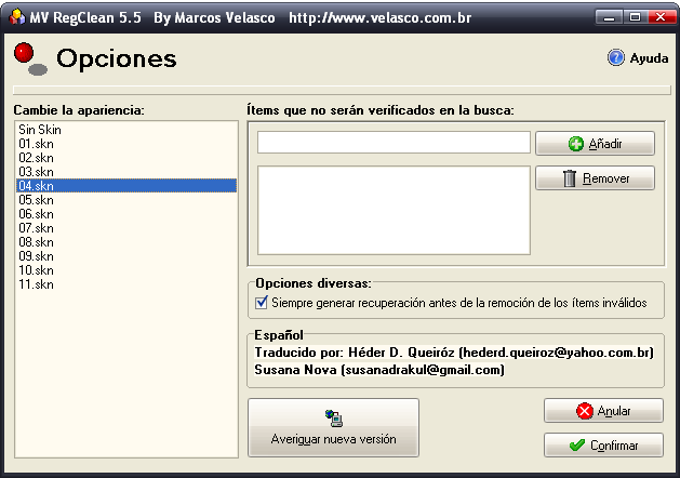Select 11.skn skin
Screen dimensions: 680x478
coord(126,284)
